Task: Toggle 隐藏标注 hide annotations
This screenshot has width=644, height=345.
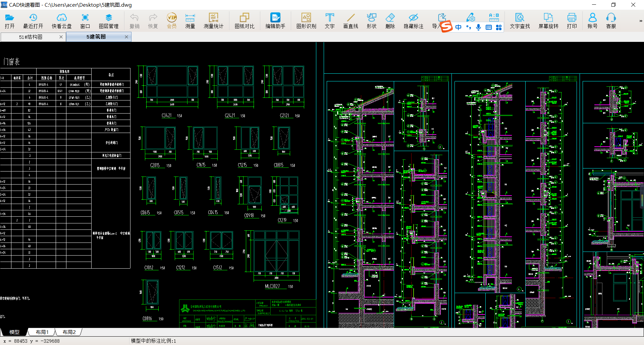Action: pyautogui.click(x=414, y=21)
